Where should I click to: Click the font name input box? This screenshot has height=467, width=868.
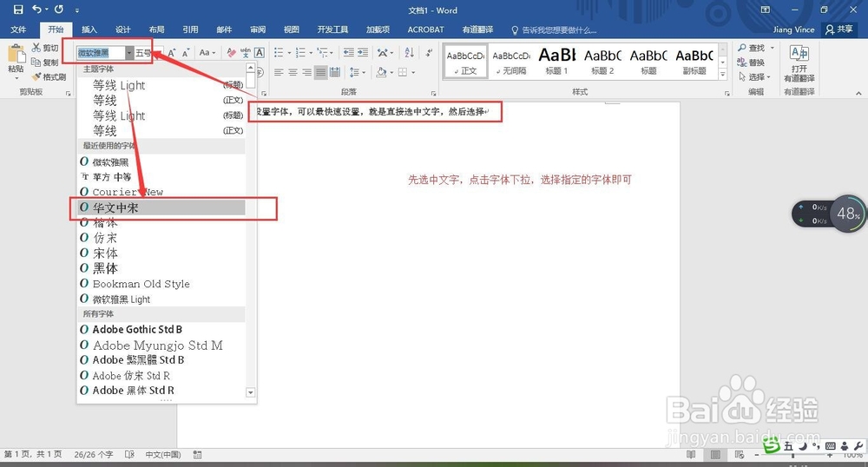click(101, 53)
